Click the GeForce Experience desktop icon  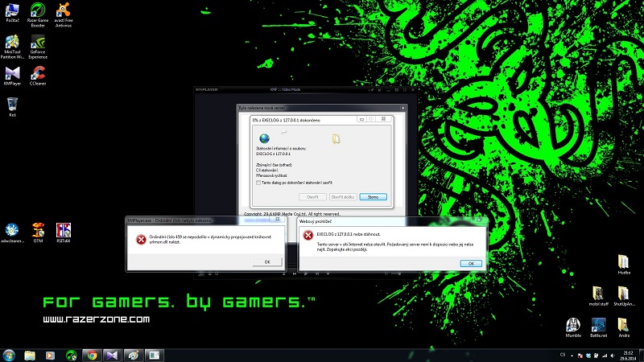[37, 42]
